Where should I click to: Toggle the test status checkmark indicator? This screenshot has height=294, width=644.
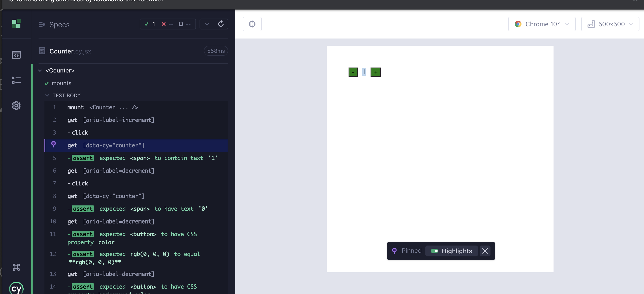point(147,24)
